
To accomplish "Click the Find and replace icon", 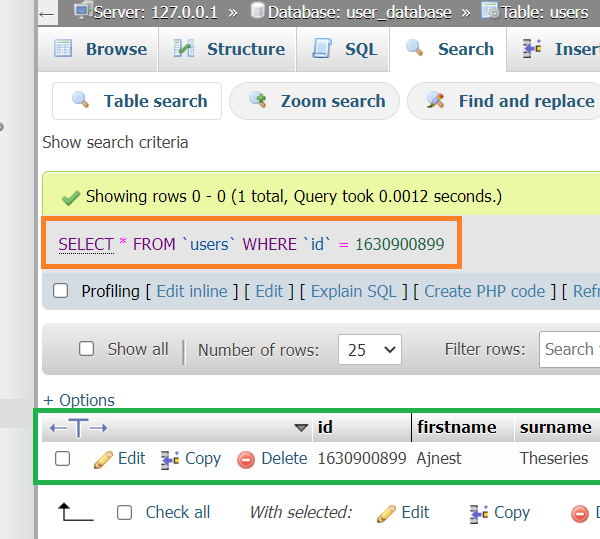I will (435, 101).
